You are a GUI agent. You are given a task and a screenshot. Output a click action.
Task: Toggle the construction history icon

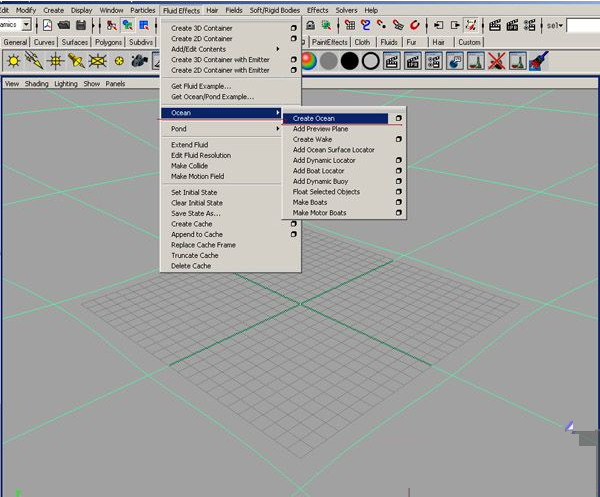coord(471,25)
